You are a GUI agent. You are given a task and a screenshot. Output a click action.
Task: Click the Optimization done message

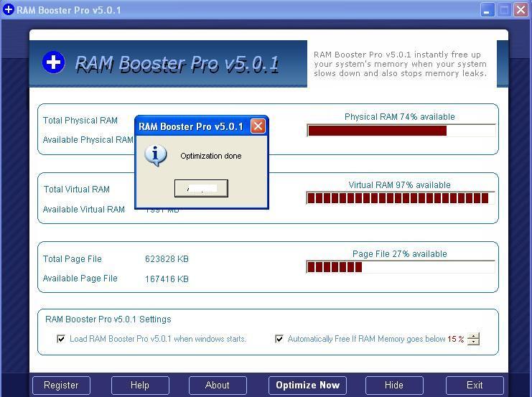(211, 156)
